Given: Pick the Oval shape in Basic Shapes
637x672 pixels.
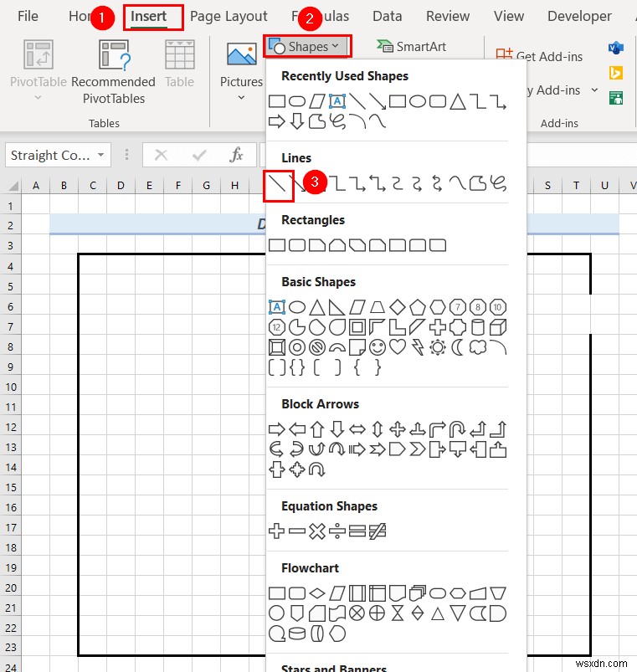Looking at the screenshot, I should (297, 307).
